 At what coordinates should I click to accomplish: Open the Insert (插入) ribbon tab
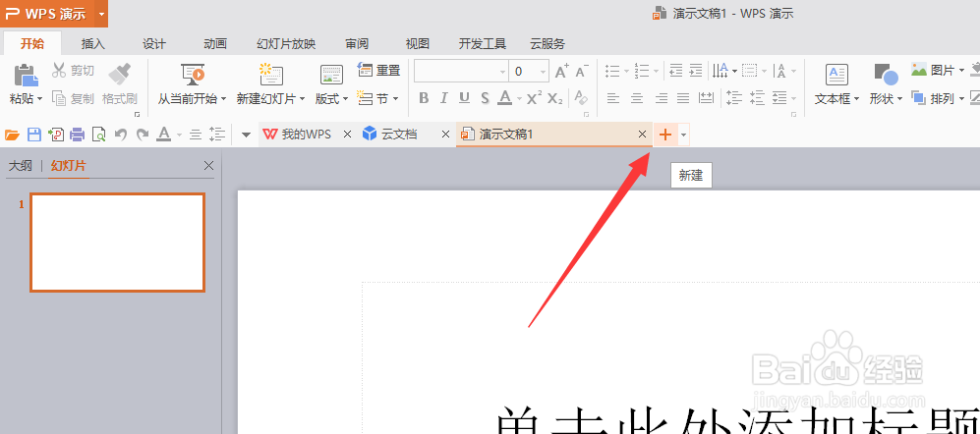[92, 44]
